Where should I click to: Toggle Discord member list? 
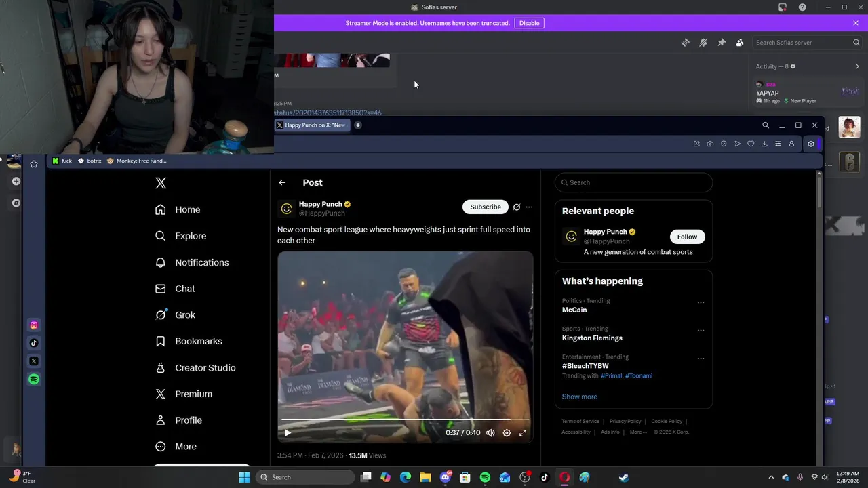[739, 43]
